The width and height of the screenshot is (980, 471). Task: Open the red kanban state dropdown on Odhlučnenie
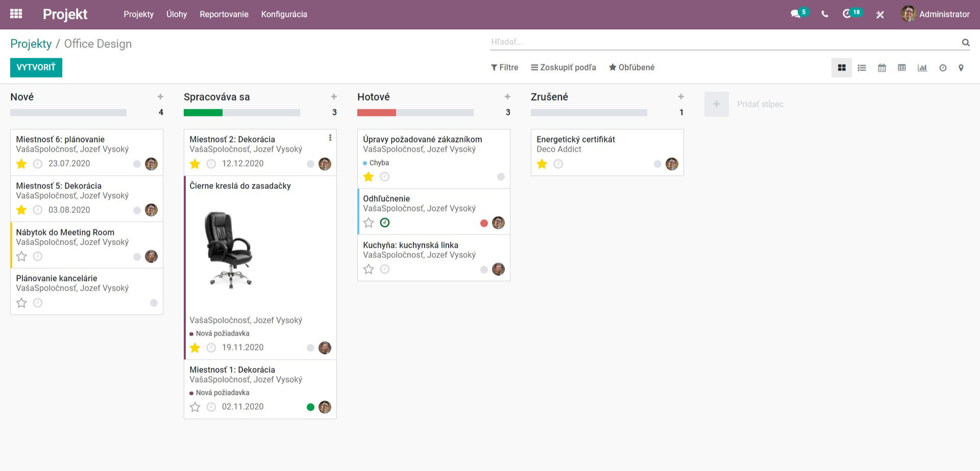coord(484,223)
